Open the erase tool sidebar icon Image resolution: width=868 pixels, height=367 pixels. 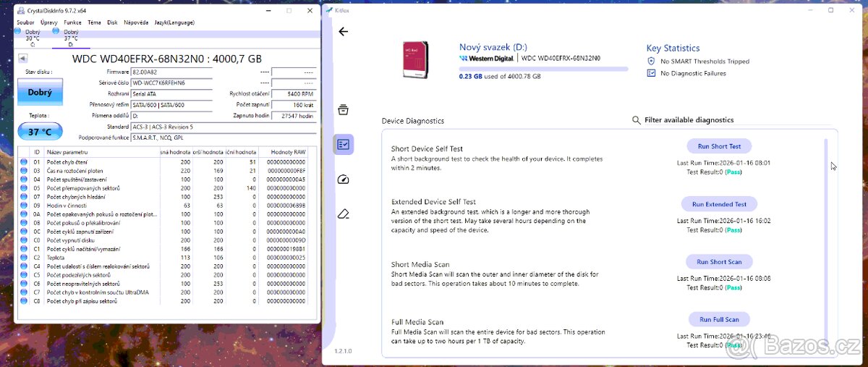point(344,214)
